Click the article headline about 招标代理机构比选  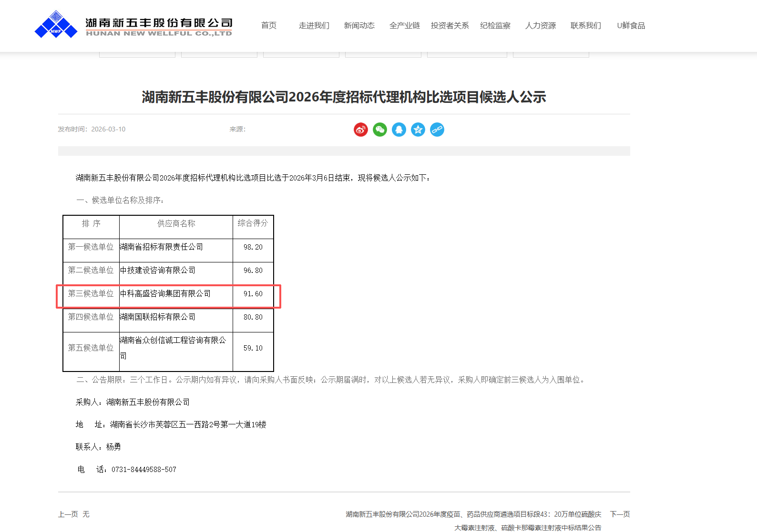(x=344, y=97)
